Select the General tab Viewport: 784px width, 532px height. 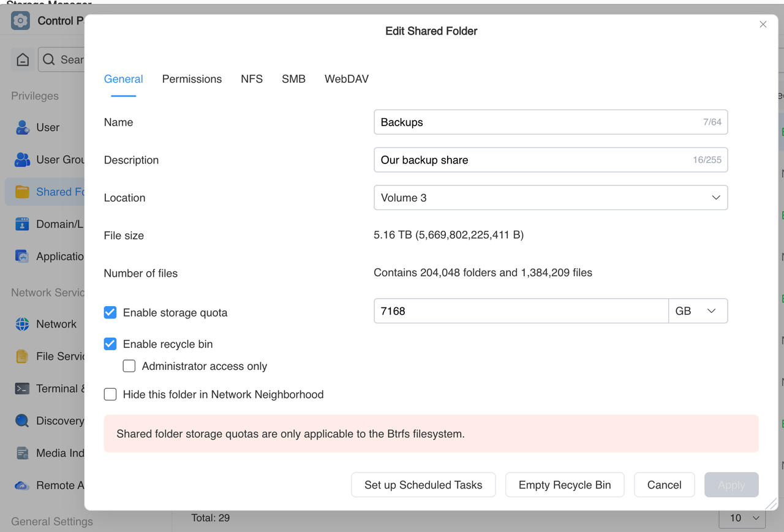click(x=124, y=79)
